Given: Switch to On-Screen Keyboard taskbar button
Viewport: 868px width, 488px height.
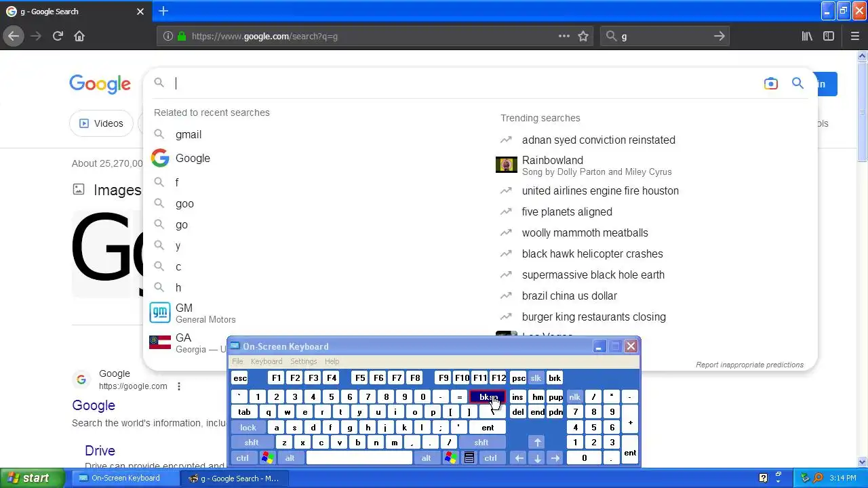Looking at the screenshot, I should tap(125, 478).
